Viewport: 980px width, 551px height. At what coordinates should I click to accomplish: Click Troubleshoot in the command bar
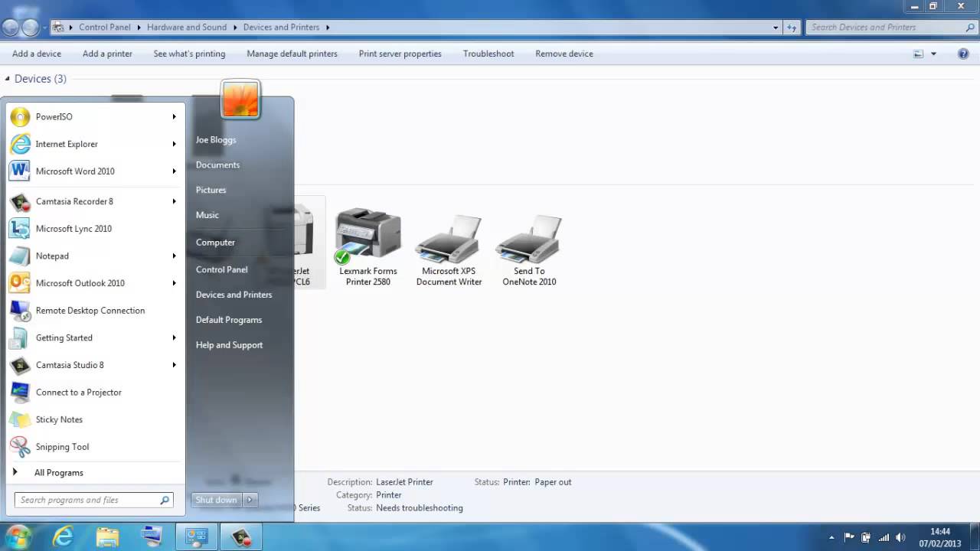[x=488, y=54]
